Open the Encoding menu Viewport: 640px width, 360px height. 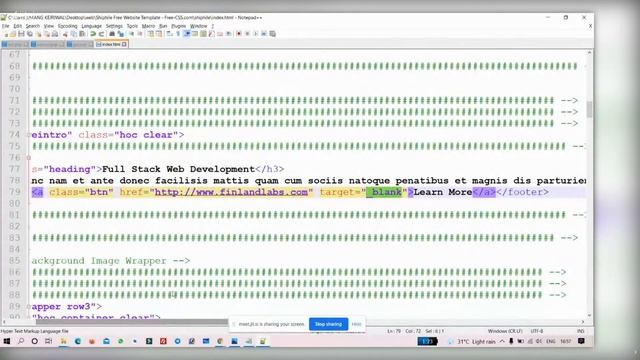tap(67, 26)
